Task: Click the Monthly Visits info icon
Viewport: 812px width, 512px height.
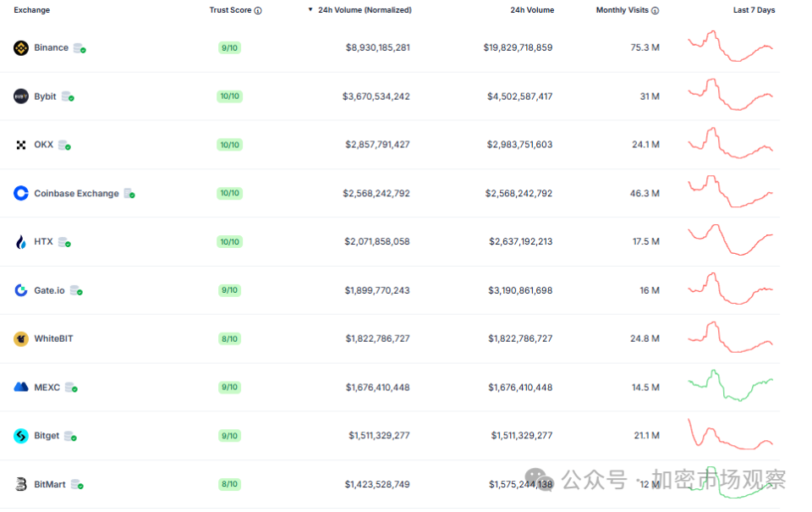Action: [656, 11]
